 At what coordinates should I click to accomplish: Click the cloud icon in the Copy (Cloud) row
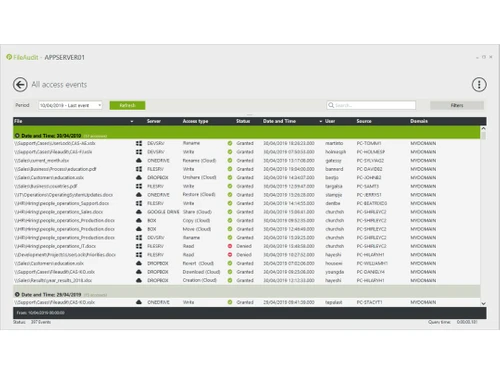point(139,221)
